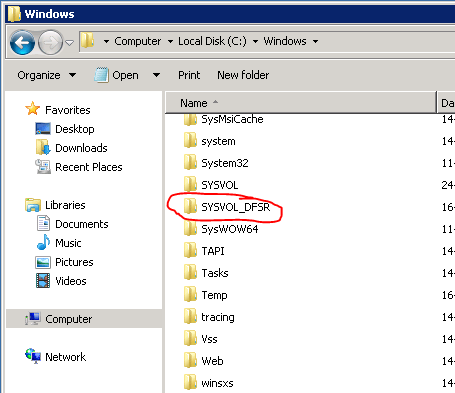This screenshot has width=455, height=393.
Task: Click the Documents library icon
Action: (x=43, y=223)
